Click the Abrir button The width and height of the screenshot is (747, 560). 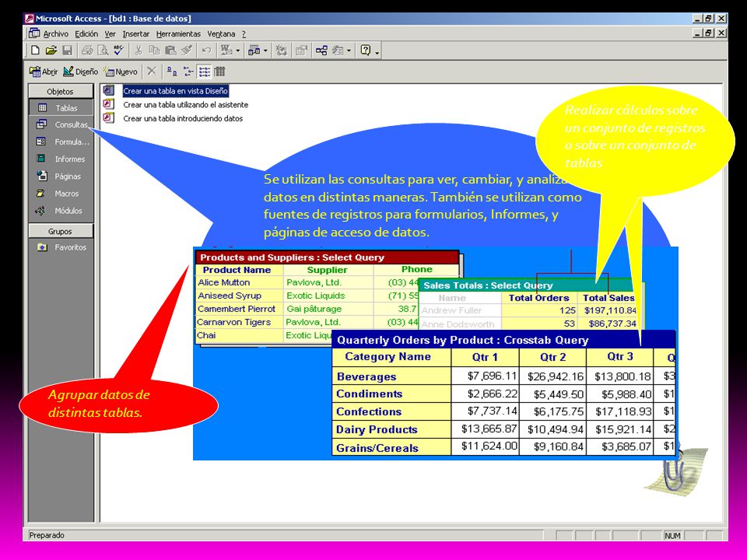pos(44,72)
